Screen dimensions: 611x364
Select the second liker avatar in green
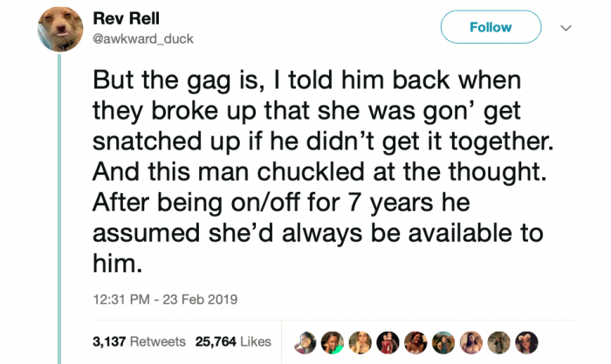(x=333, y=342)
